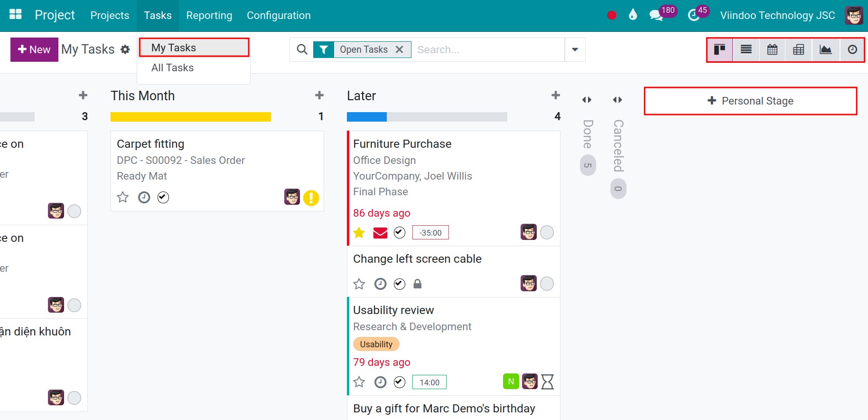Click the Later column title
Image resolution: width=868 pixels, height=420 pixels.
(361, 96)
